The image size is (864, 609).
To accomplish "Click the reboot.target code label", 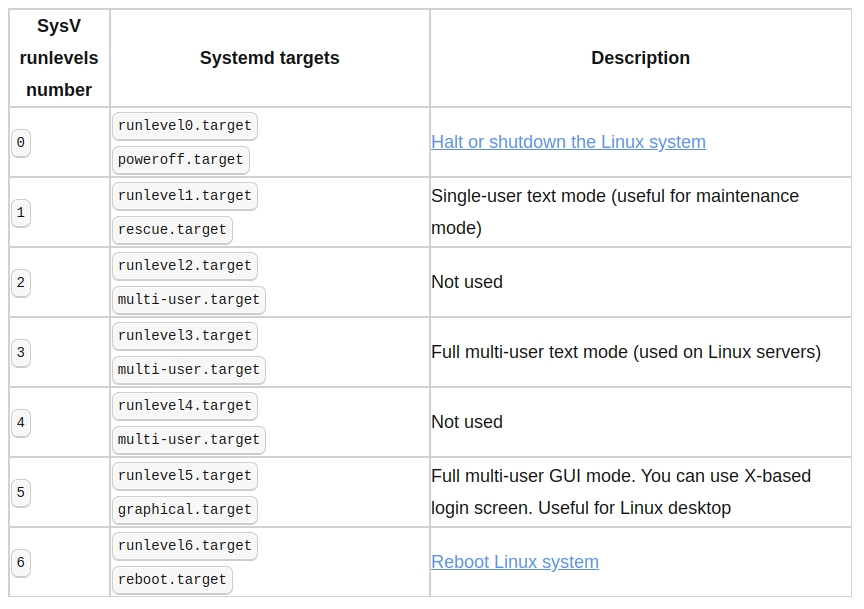I will (x=172, y=580).
